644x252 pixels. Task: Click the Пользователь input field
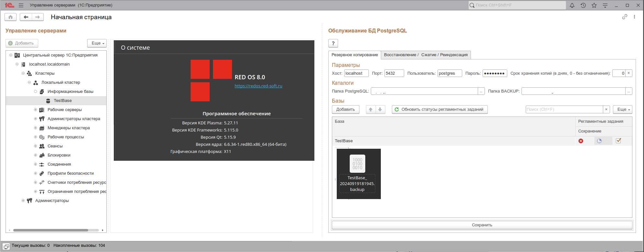coord(450,73)
